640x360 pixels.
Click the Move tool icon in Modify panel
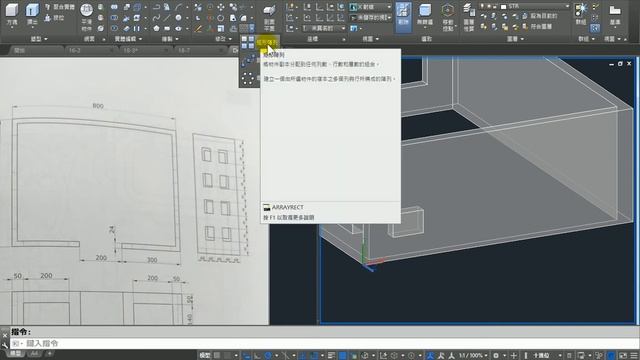tap(221, 7)
